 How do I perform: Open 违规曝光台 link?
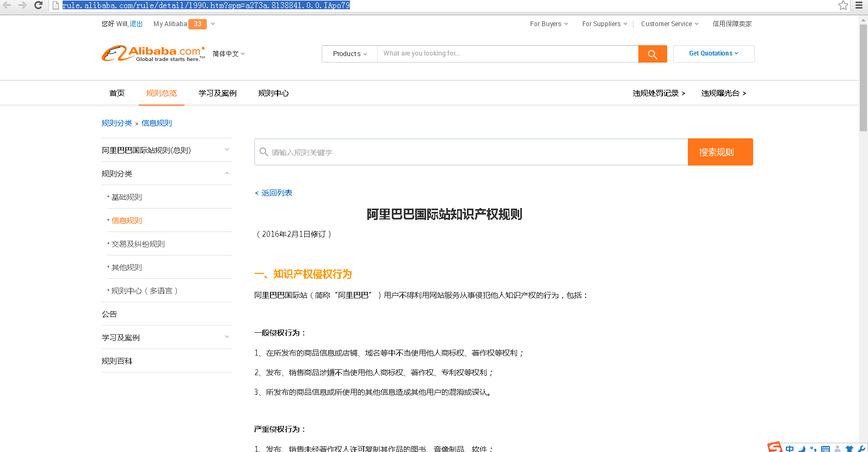click(724, 93)
